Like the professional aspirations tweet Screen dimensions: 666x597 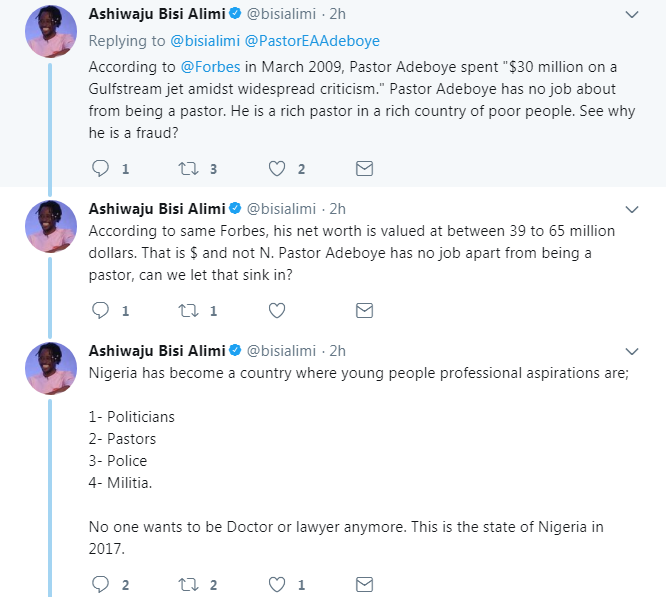click(279, 584)
